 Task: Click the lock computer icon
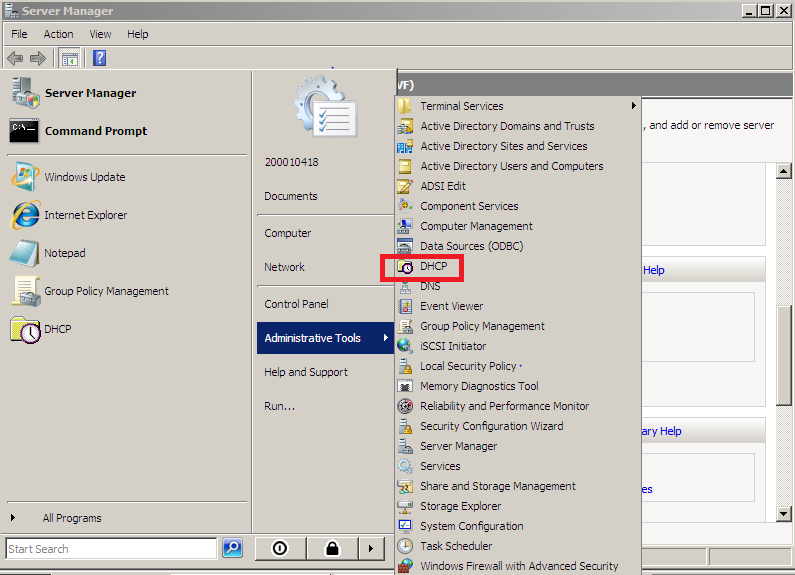332,548
